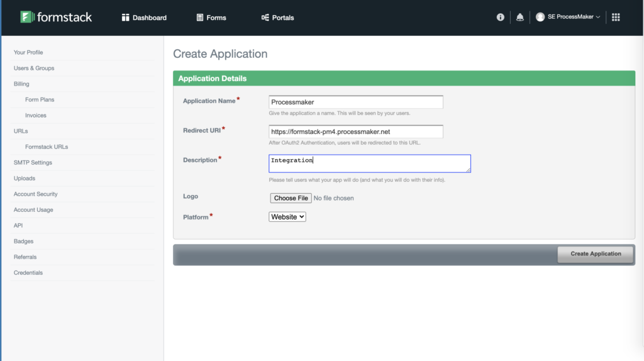Click the Dashboard grid icon
Screen dimensions: 644x361
point(125,18)
